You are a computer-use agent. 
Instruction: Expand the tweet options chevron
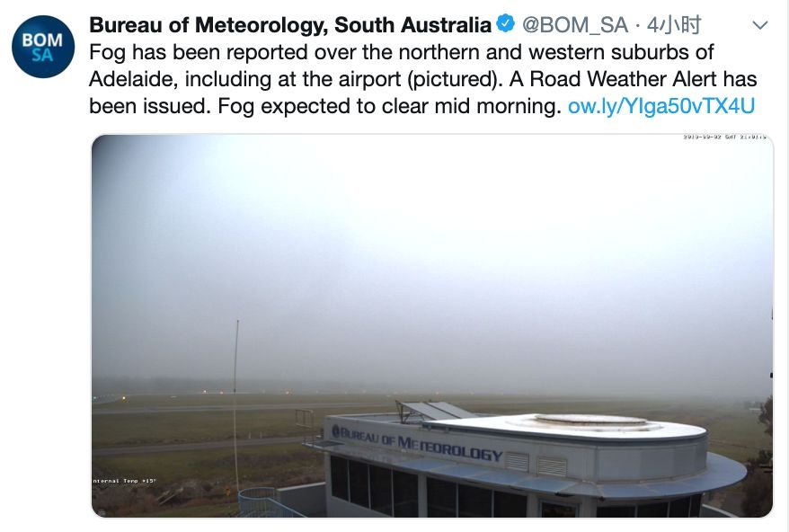click(759, 25)
